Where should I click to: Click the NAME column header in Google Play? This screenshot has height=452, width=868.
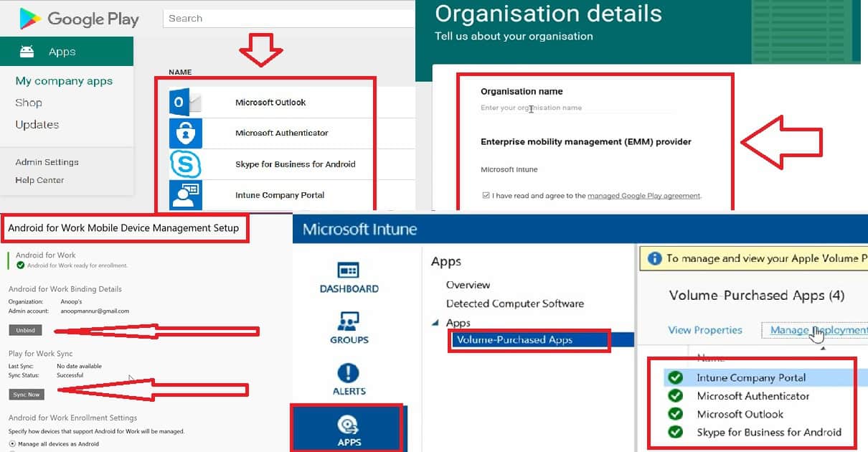(x=180, y=72)
